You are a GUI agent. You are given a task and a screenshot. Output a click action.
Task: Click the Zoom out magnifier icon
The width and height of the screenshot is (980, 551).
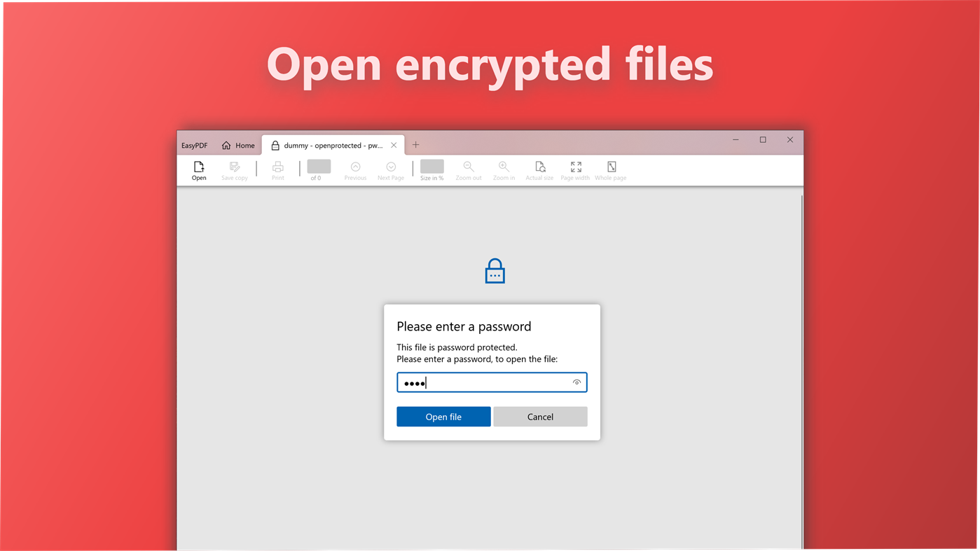469,167
